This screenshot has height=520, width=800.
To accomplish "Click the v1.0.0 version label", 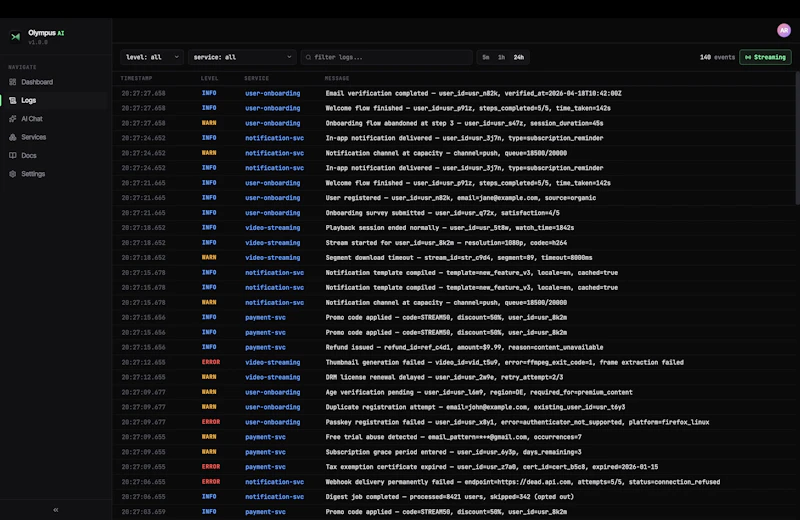I will [x=38, y=42].
